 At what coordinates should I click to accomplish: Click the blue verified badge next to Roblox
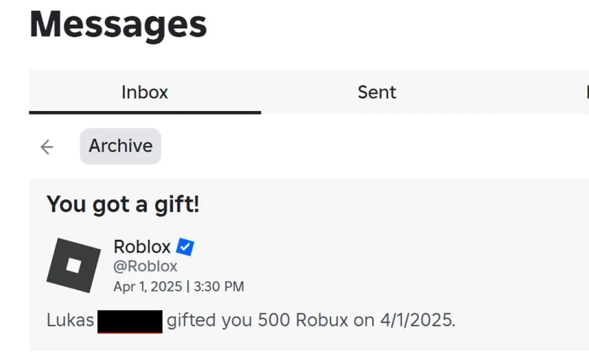[x=184, y=247]
